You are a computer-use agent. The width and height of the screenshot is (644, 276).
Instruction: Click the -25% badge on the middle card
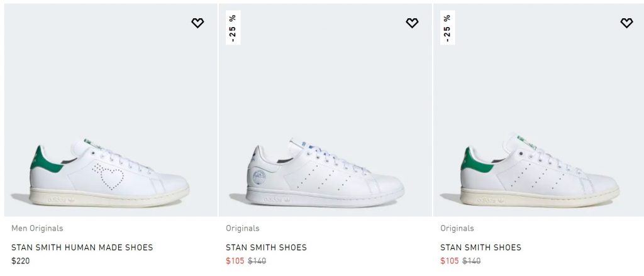coord(233,28)
